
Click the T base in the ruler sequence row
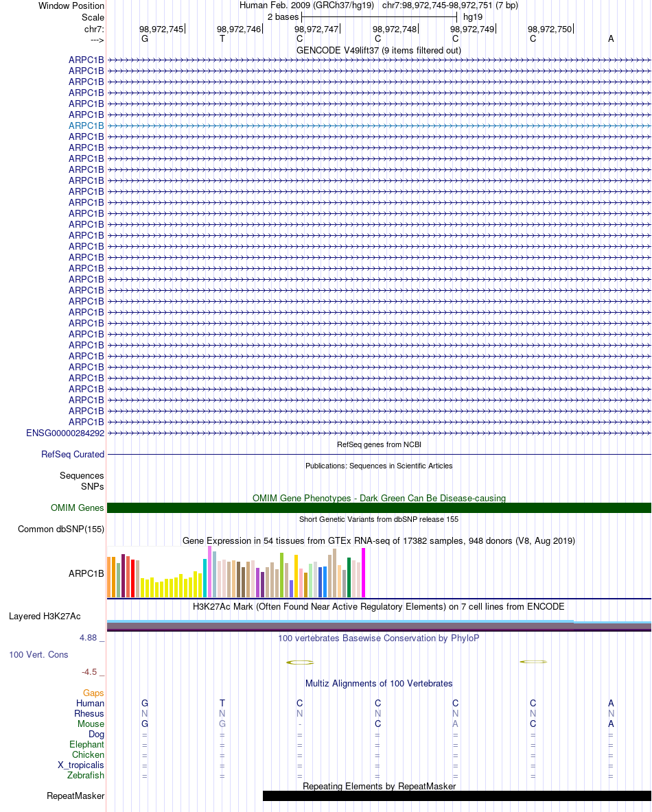click(x=222, y=39)
